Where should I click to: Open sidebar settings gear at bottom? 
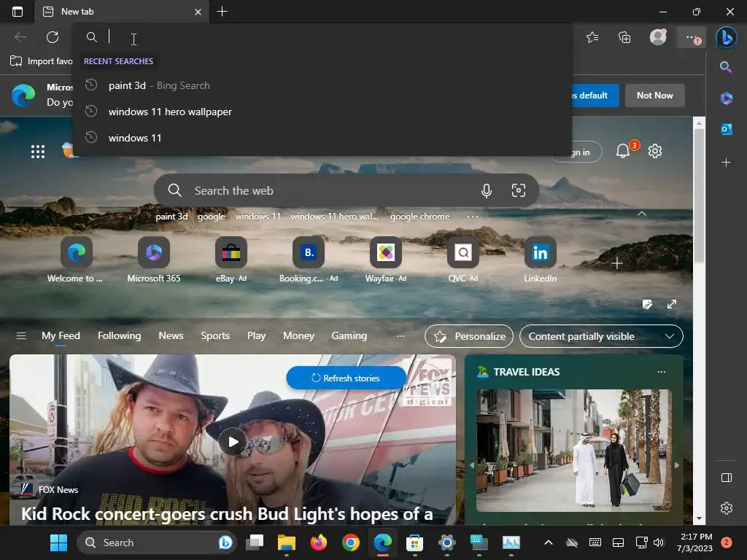726,508
